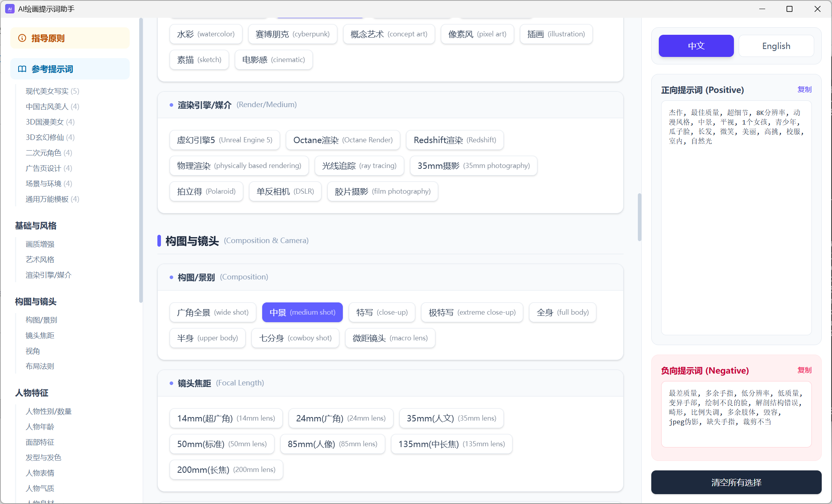Jump to 发型与发色 in sidebar
832x504 pixels.
coord(43,458)
